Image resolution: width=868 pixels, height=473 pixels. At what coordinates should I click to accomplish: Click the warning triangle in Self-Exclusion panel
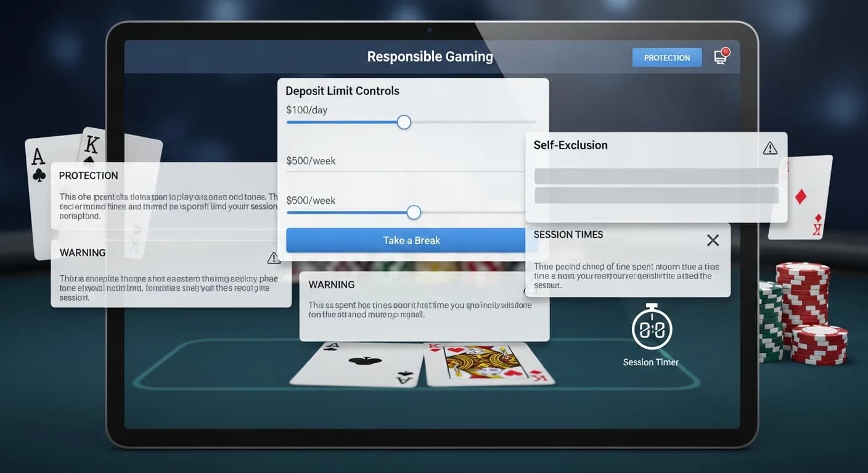[769, 147]
